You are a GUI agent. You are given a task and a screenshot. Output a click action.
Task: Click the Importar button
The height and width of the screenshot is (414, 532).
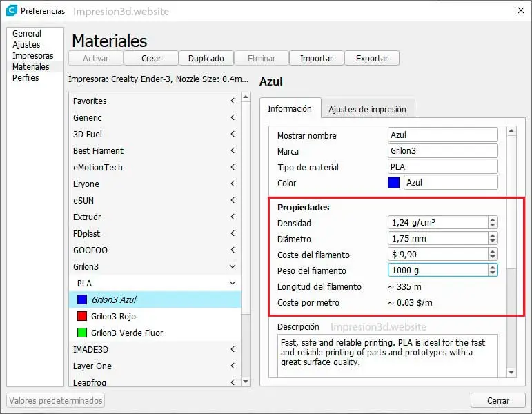tap(317, 59)
